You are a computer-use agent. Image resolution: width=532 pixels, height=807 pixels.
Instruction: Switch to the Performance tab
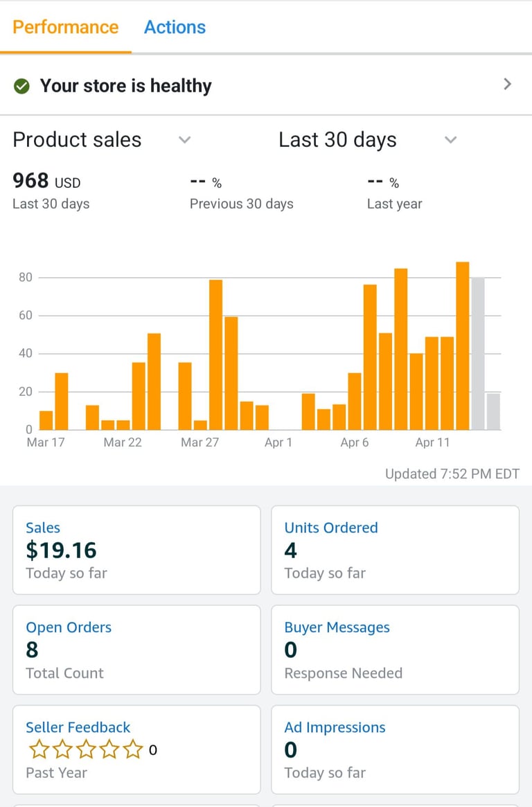click(66, 27)
